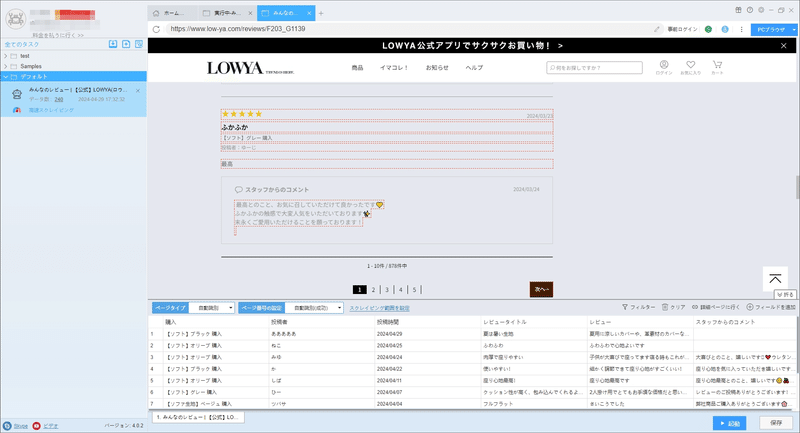The height and width of the screenshot is (433, 800).
Task: Open the イマコレ! menu on LOWYA
Action: (x=394, y=68)
